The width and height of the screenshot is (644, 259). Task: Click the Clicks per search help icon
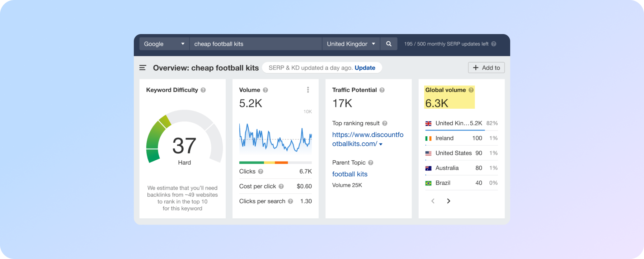[x=291, y=201]
